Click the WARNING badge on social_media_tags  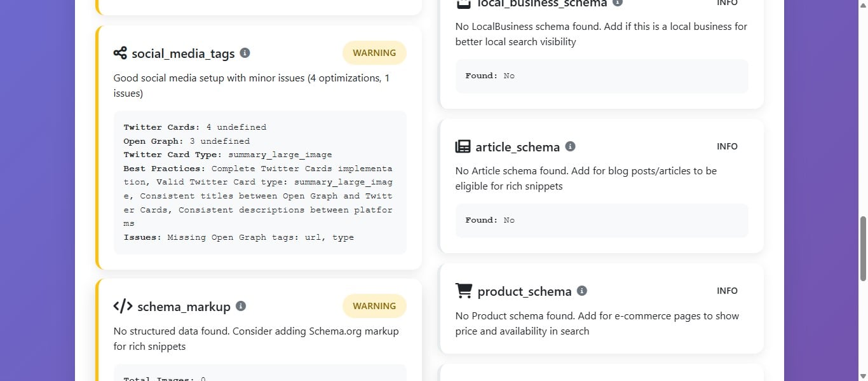(374, 53)
